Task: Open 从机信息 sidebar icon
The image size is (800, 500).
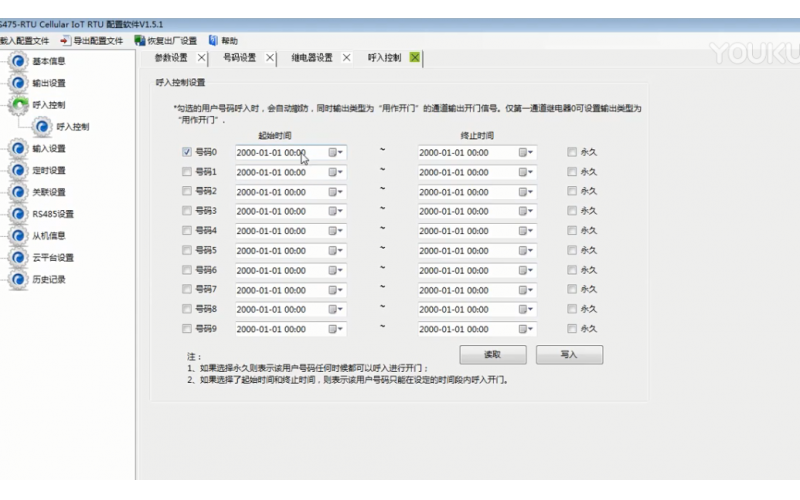Action: click(x=18, y=236)
